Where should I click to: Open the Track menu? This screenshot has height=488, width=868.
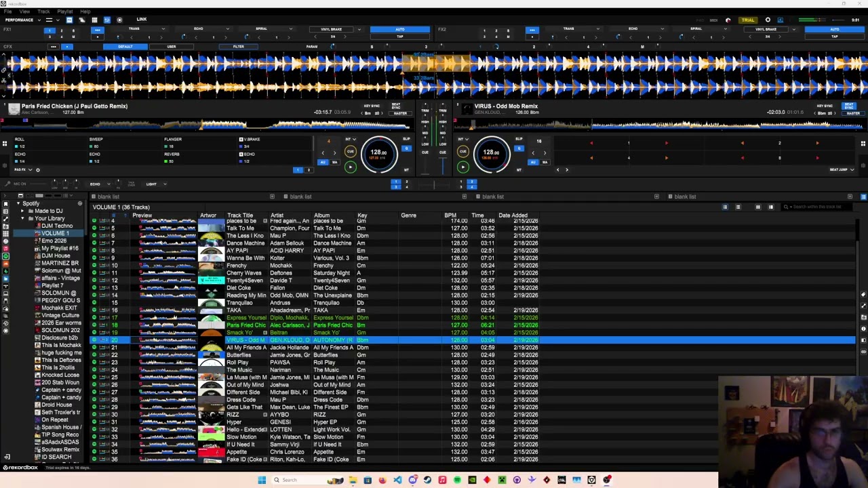43,12
